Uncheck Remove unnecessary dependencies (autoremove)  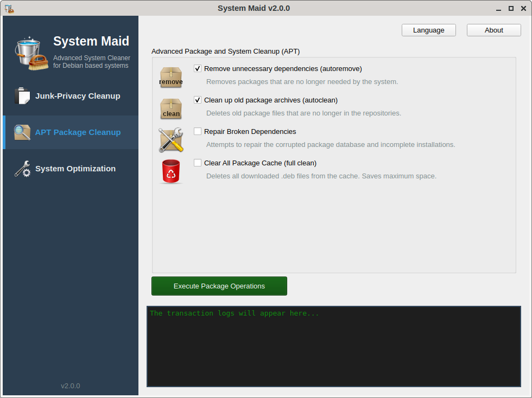pyautogui.click(x=198, y=69)
